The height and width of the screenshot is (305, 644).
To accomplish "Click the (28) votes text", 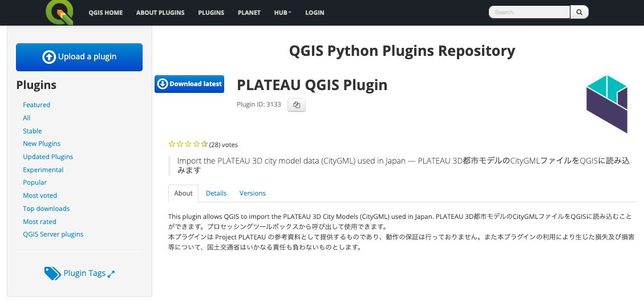I will point(224,145).
